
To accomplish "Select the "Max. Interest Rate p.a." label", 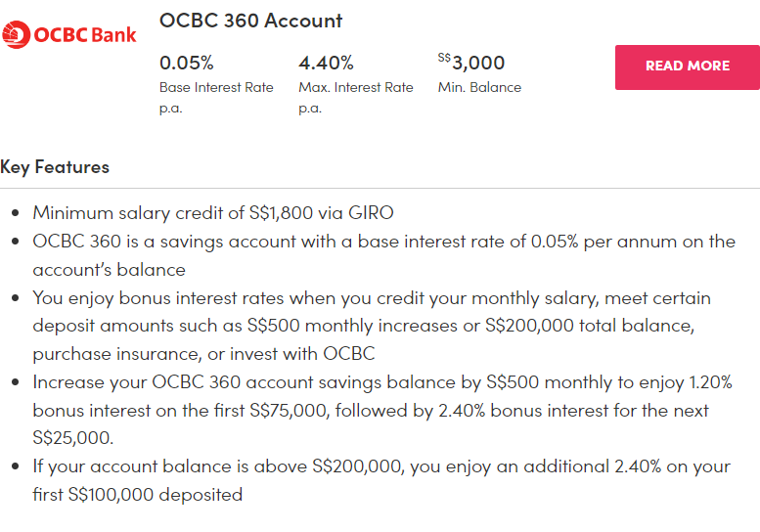I will click(355, 97).
